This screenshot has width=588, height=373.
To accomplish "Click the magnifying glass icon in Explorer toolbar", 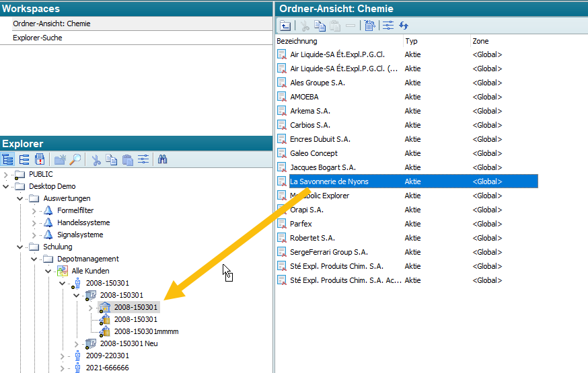I will [x=75, y=159].
